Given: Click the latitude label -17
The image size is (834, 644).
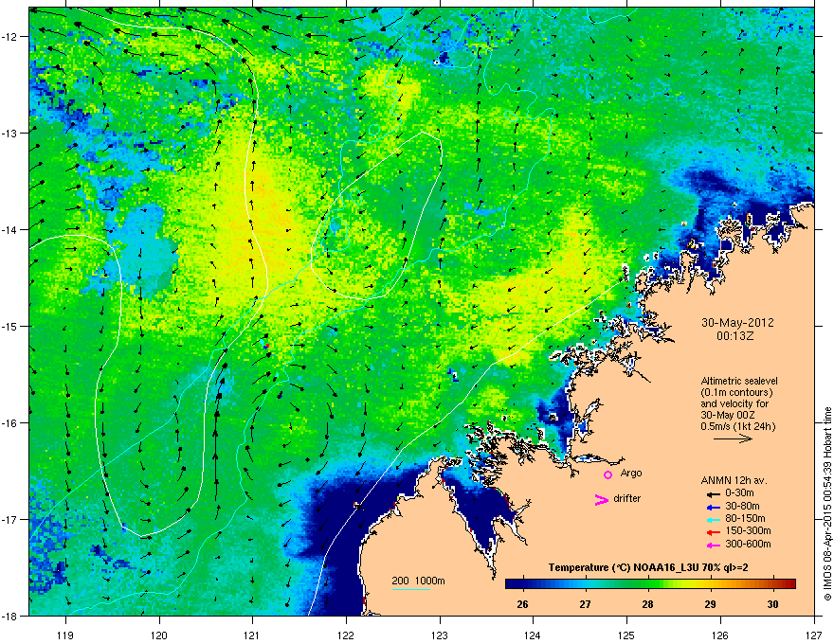Looking at the screenshot, I should [x=10, y=519].
